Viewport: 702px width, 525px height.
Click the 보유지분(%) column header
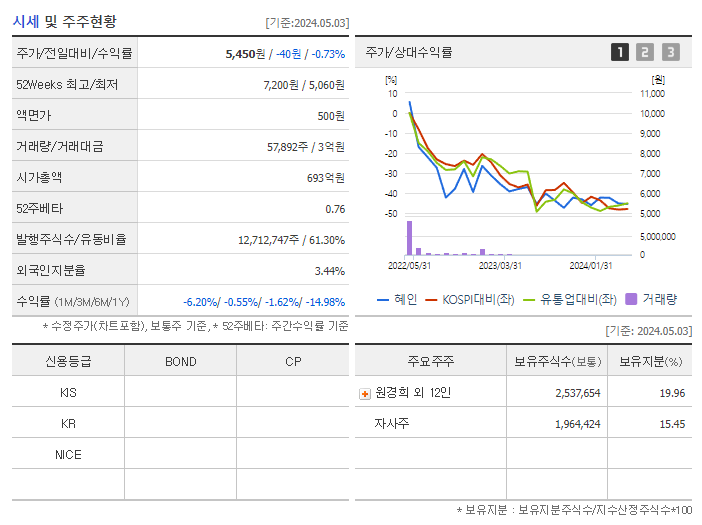click(x=650, y=361)
